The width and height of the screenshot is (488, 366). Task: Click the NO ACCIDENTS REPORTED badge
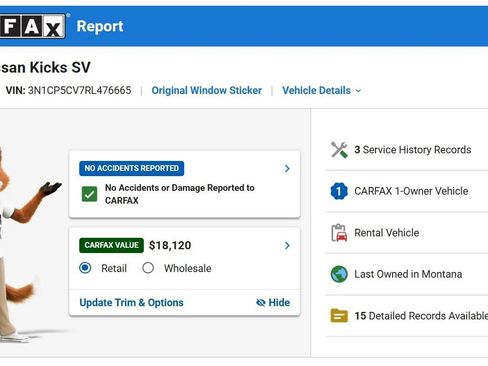(132, 168)
